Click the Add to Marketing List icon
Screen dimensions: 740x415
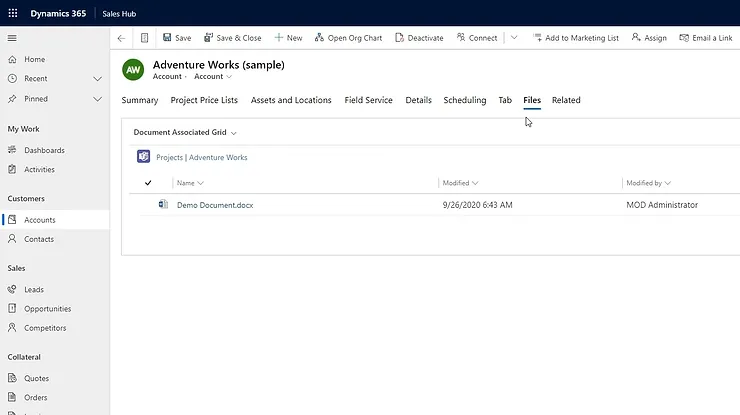[x=537, y=37]
